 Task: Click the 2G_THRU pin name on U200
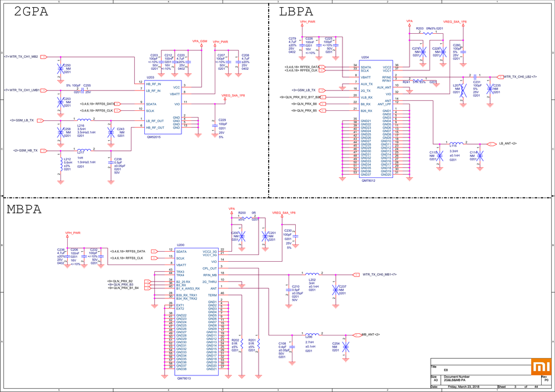(x=210, y=282)
